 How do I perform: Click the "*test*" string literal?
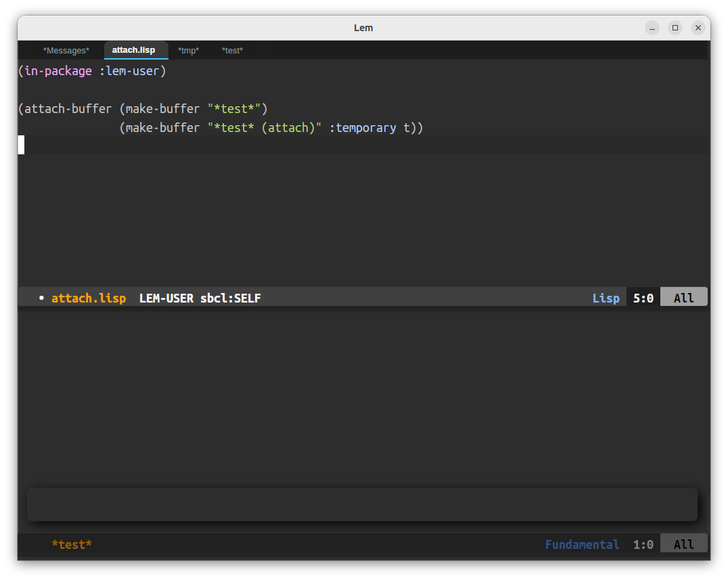click(x=234, y=109)
